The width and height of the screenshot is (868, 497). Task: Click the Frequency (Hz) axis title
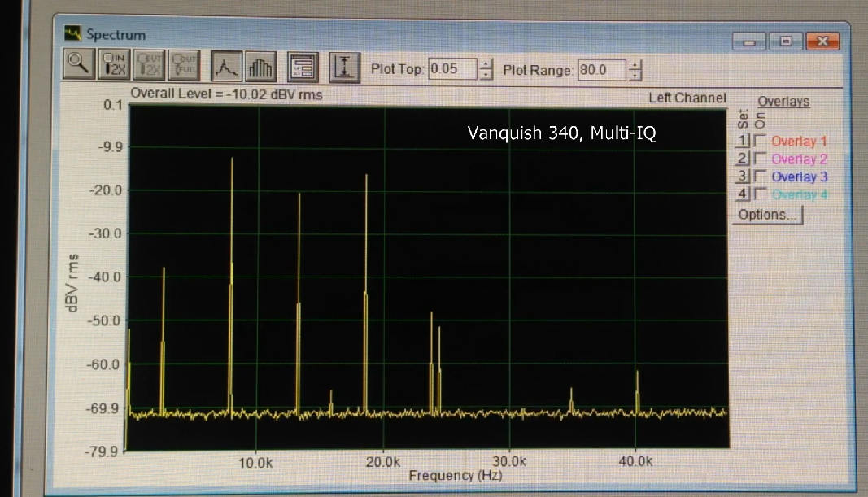coord(455,475)
